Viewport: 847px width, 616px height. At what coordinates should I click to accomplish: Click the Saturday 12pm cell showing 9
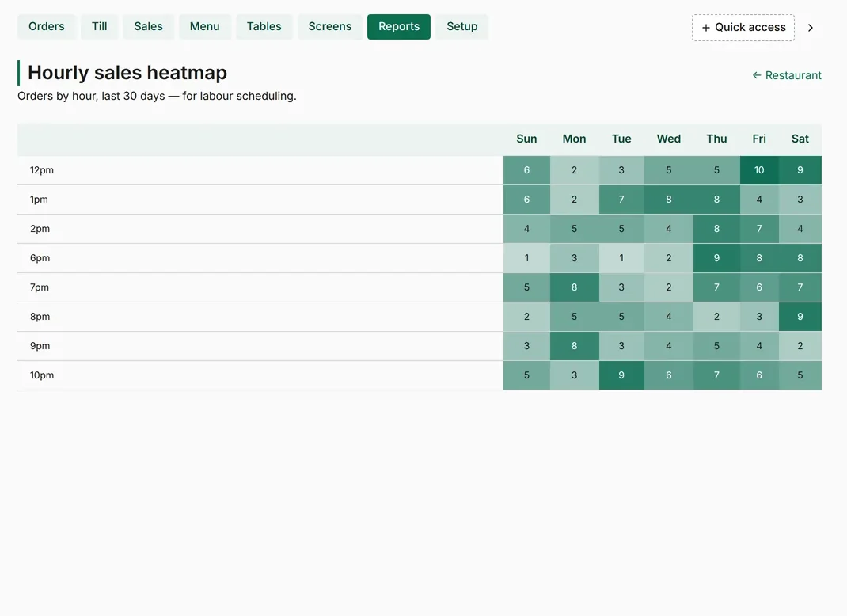(x=800, y=170)
